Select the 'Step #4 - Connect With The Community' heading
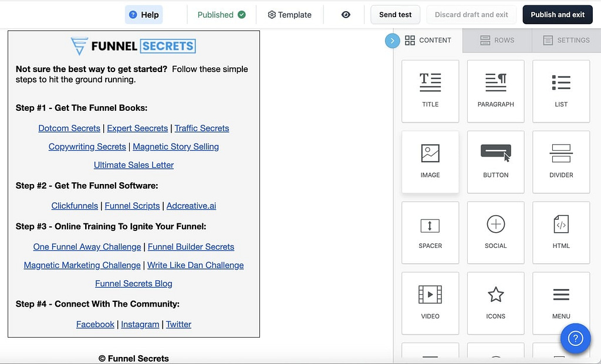Image resolution: width=601 pixels, height=364 pixels. click(x=98, y=304)
